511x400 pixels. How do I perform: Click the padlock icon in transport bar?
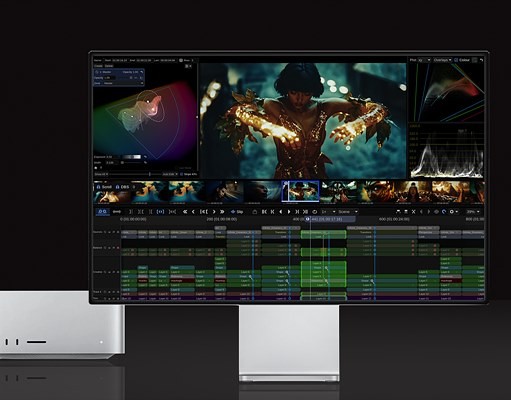click(x=255, y=212)
